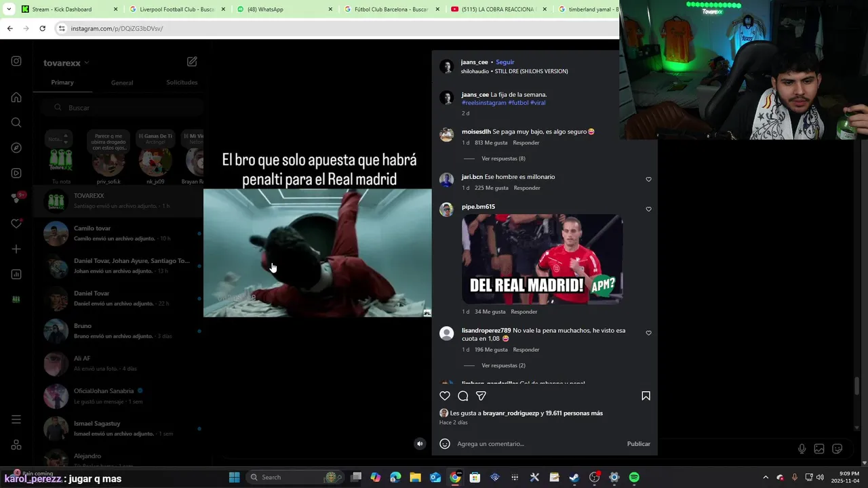Open brayan_rodriguezp liker profile link

(511, 413)
